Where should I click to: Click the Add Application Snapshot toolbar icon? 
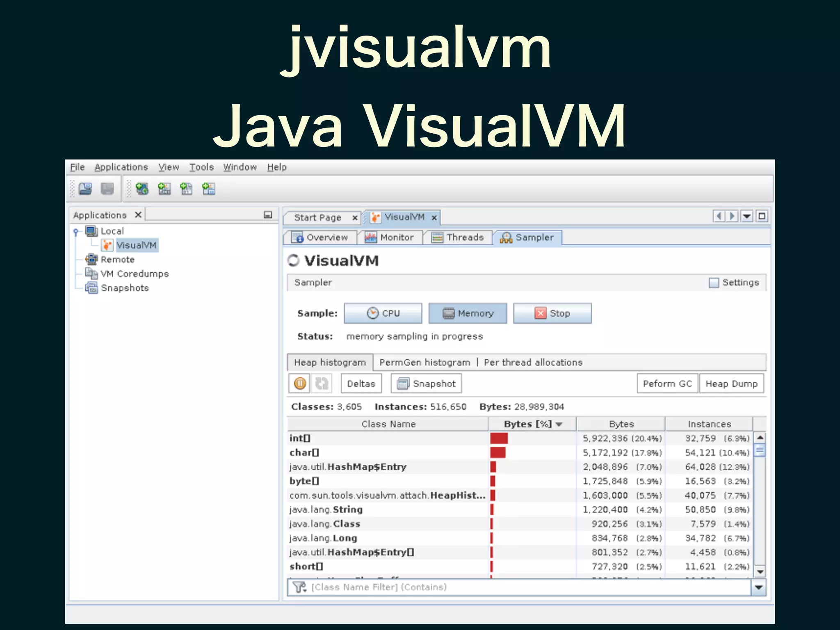pos(209,189)
